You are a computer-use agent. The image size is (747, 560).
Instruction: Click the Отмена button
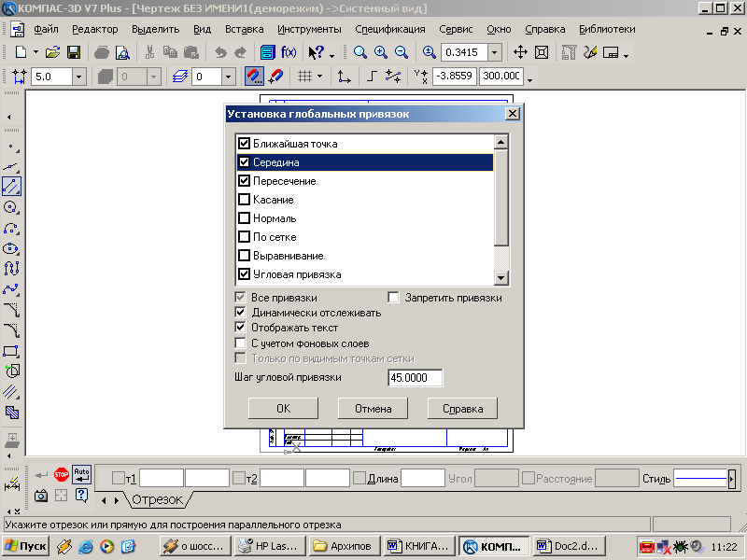point(373,409)
